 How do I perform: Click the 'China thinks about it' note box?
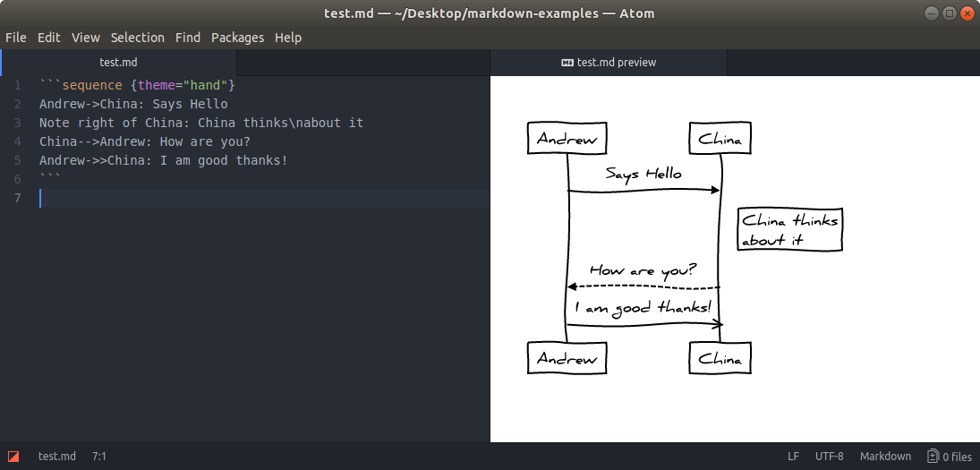(x=790, y=229)
